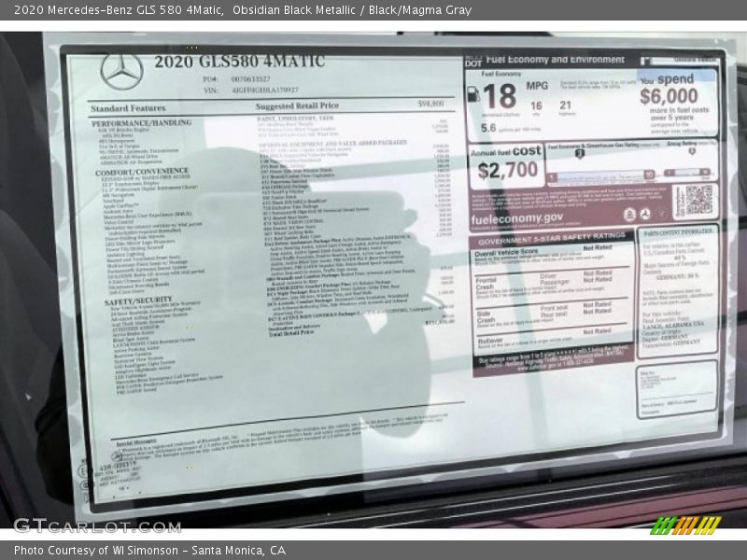The height and width of the screenshot is (560, 747).
Task: Click the photo title caption at top
Action: pos(243,10)
